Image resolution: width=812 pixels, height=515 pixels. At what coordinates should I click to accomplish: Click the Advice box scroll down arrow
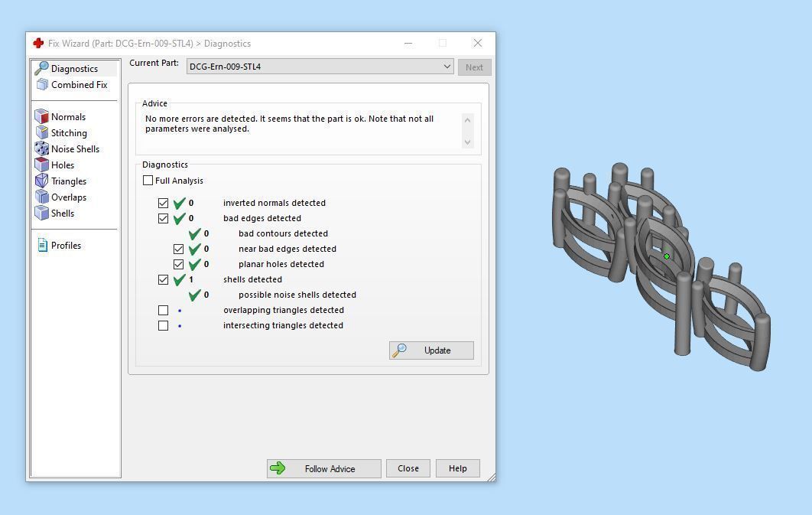(468, 142)
